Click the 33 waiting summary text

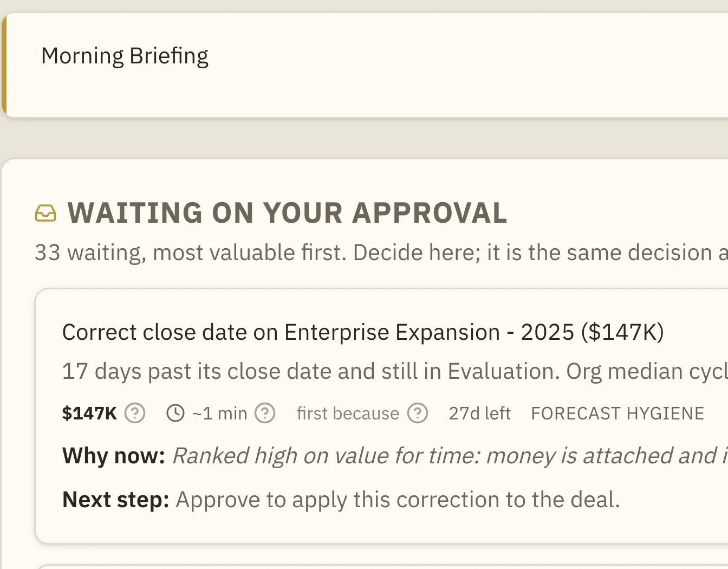381,253
